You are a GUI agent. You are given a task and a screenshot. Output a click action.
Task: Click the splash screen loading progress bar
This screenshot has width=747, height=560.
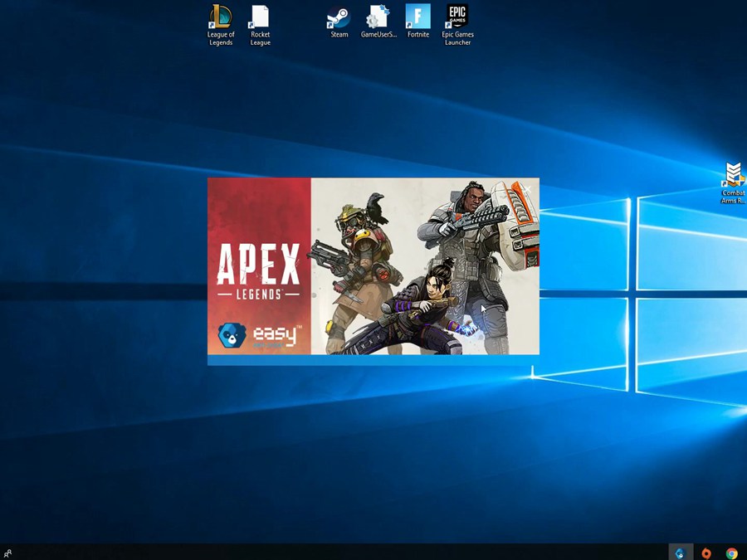pyautogui.click(x=373, y=360)
